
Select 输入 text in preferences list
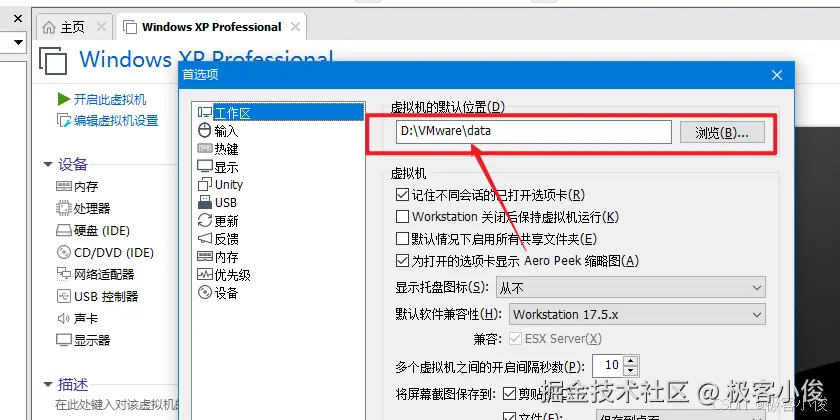[227, 131]
